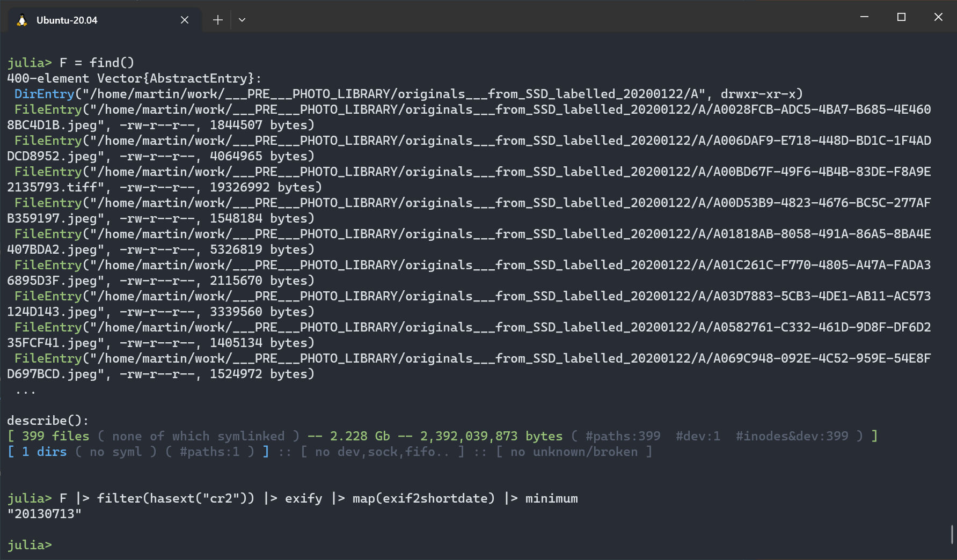Close the terminal window
The image size is (957, 560).
[938, 17]
